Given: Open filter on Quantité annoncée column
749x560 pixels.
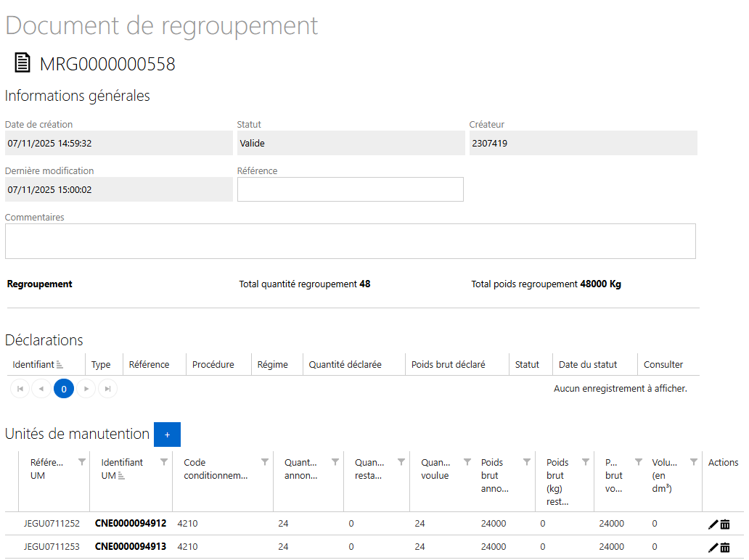Looking at the screenshot, I should tap(335, 462).
